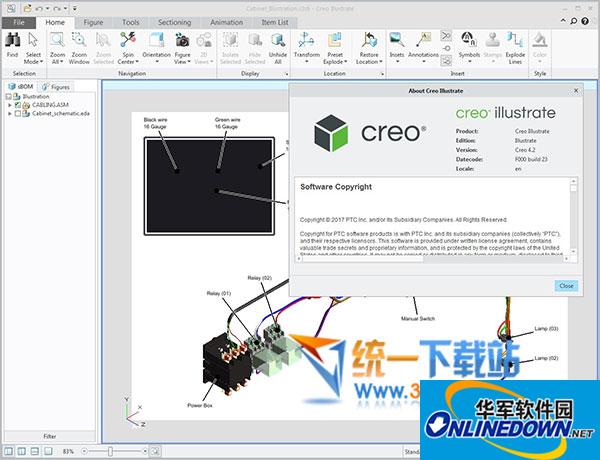Switch to the Tools ribbon tab
The image size is (600, 460).
(130, 23)
